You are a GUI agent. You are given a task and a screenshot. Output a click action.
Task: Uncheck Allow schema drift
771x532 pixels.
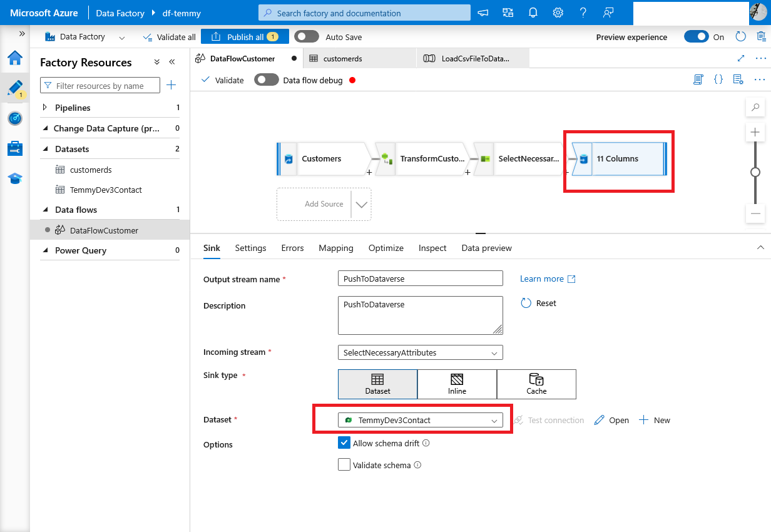[x=344, y=443]
